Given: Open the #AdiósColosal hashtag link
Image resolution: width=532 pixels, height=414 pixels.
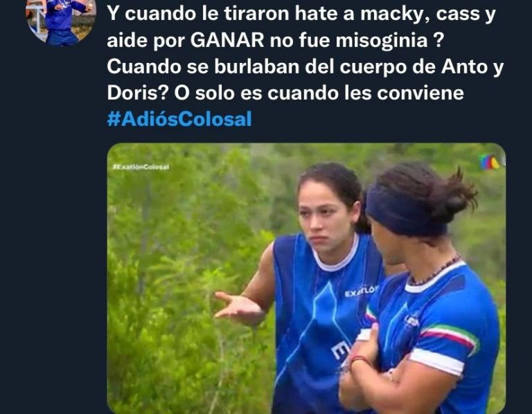Looking at the screenshot, I should click(179, 118).
